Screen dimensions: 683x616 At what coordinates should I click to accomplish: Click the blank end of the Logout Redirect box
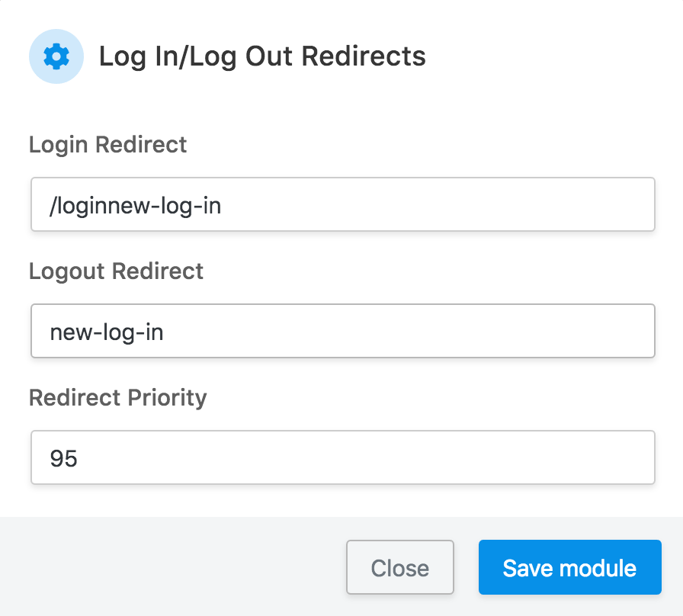click(534, 331)
